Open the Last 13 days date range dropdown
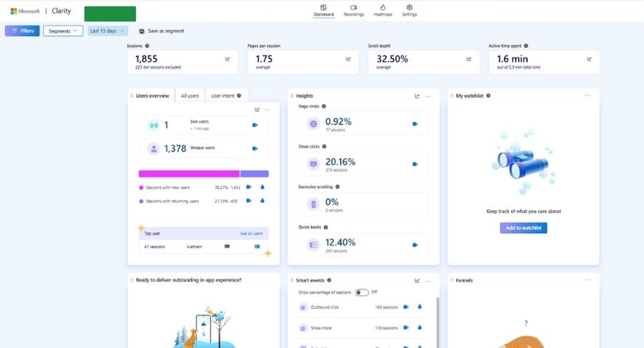The width and height of the screenshot is (644, 348). point(107,31)
